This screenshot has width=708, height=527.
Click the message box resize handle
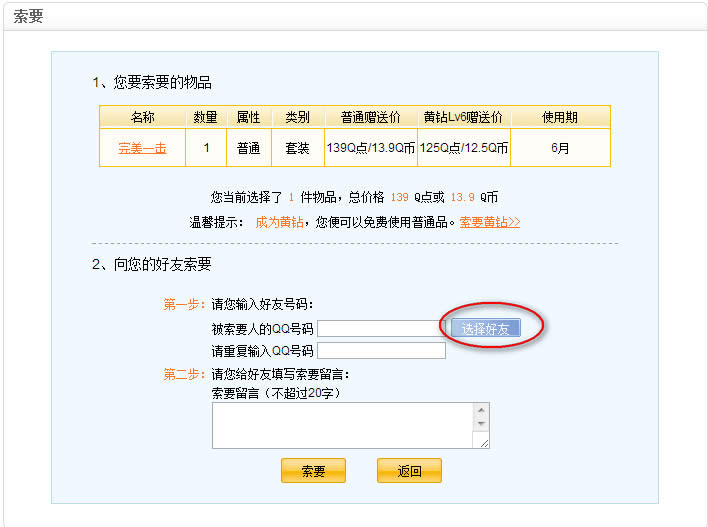coord(483,442)
